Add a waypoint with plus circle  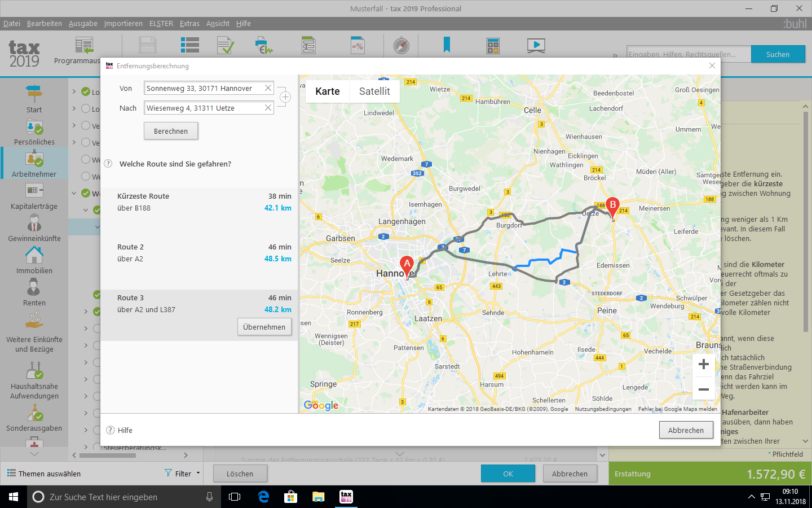coord(285,97)
